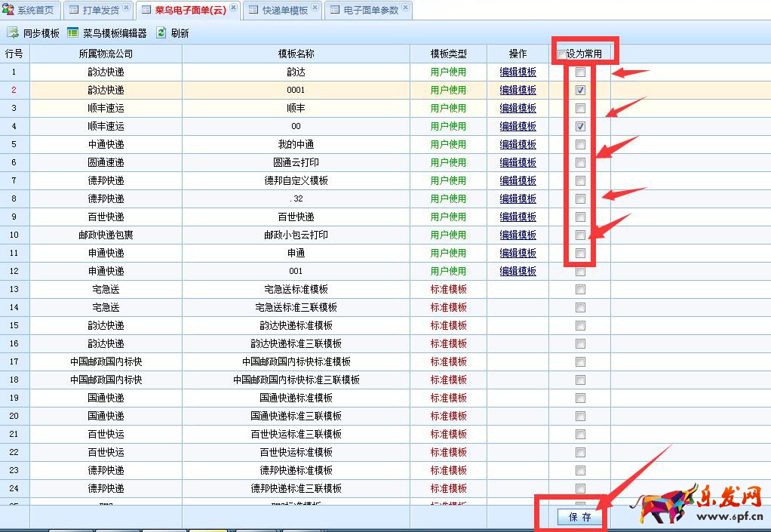The image size is (771, 532).
Task: Click the 刷新 refresh icon
Action: (161, 33)
